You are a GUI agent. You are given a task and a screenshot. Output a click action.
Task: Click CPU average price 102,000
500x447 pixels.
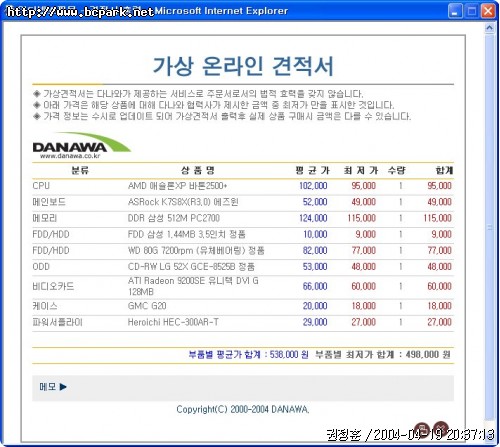[313, 186]
